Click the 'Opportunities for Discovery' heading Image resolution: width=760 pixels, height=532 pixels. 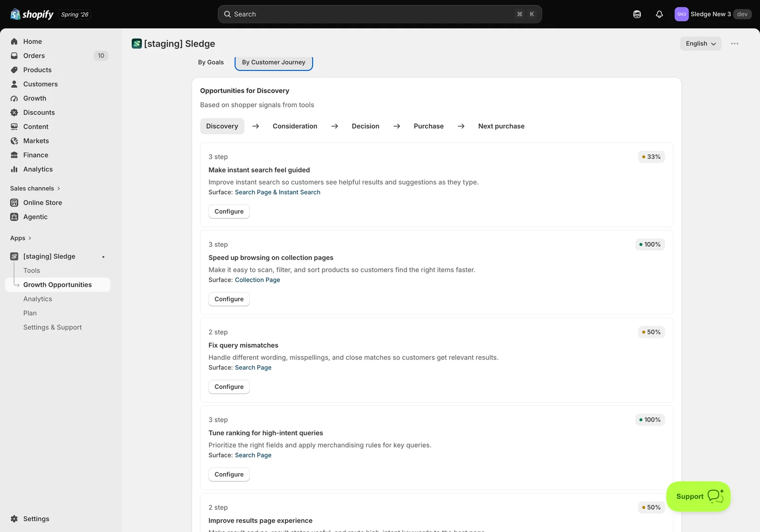245,91
